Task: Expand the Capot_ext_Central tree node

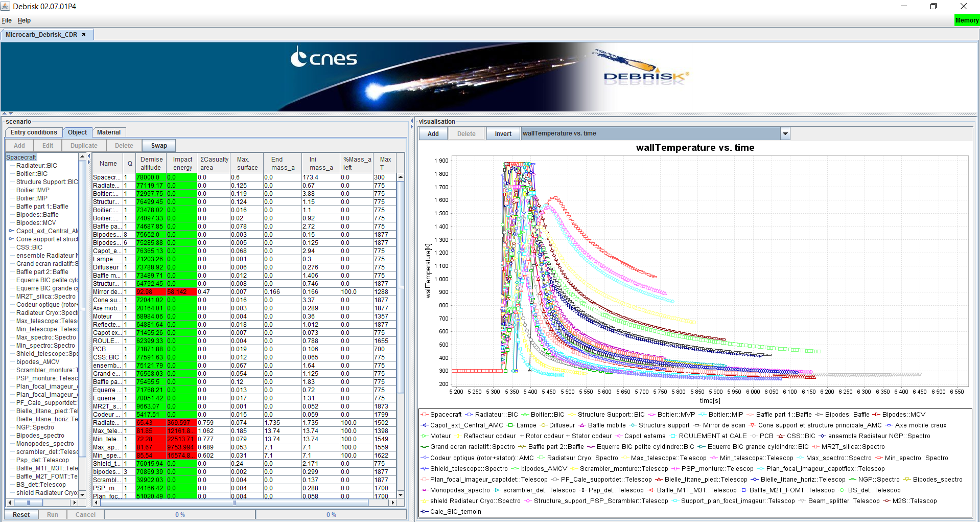Action: point(11,231)
